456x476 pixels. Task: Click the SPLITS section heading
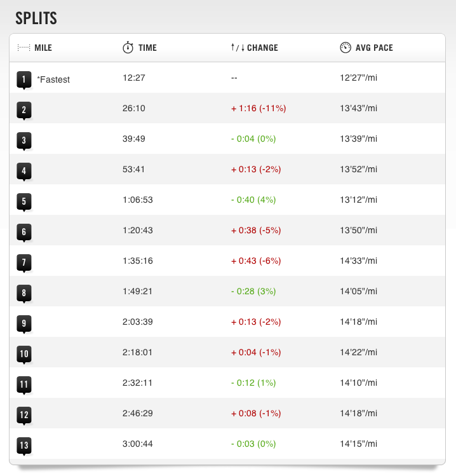[36, 18]
